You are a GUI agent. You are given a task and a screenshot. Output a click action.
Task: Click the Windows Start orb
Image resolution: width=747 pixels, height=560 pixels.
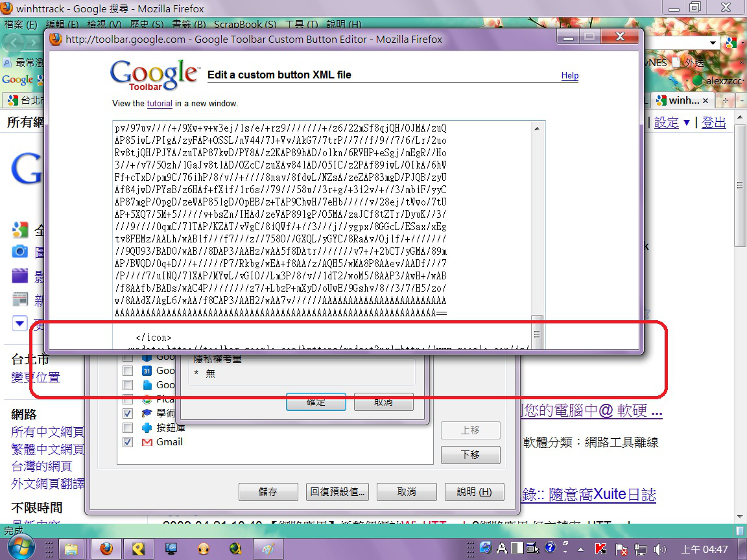point(20,548)
